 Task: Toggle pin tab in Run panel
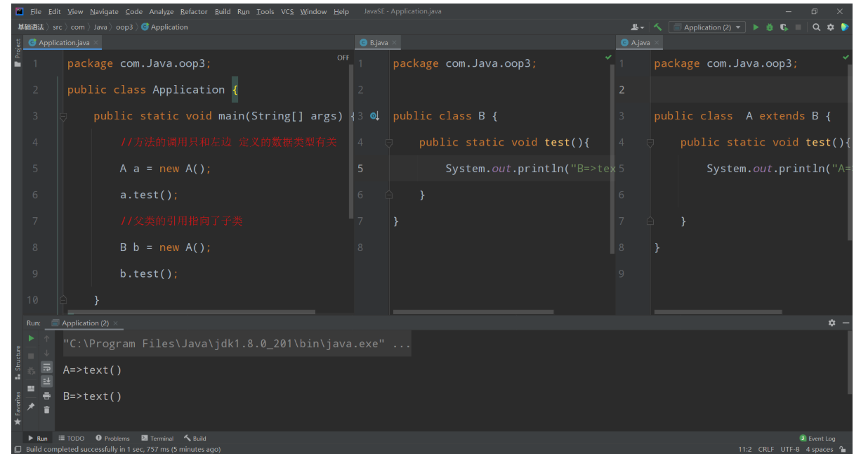(x=31, y=406)
